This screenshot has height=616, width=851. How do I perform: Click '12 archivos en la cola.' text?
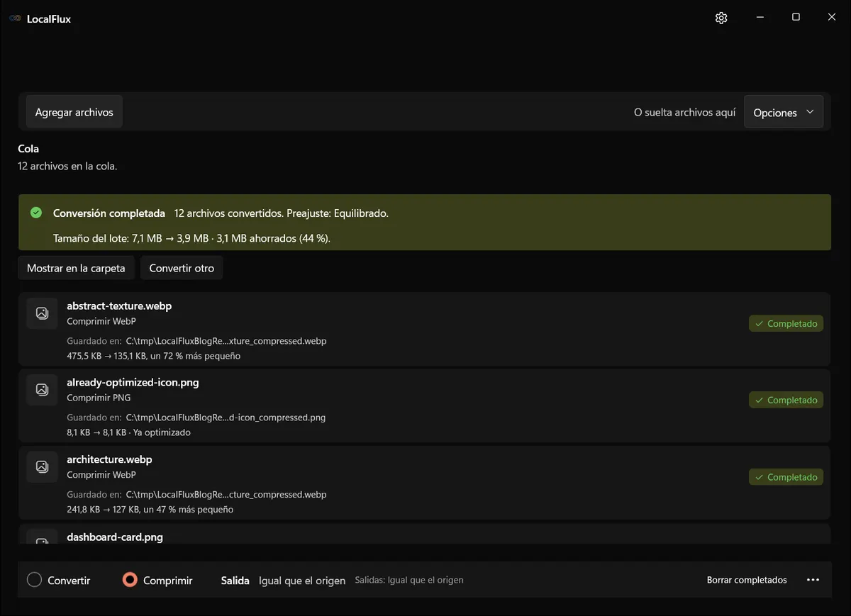pyautogui.click(x=67, y=167)
